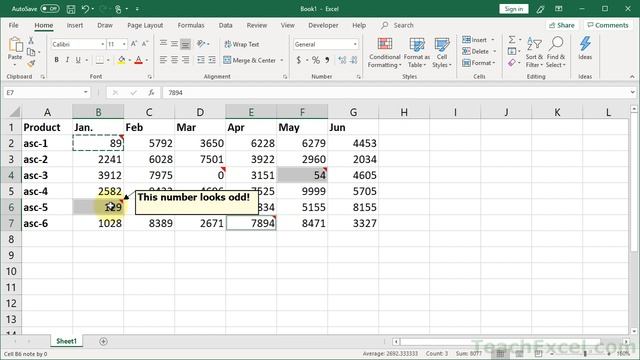Apply Comma Style number format
640x360 pixels.
327,60
